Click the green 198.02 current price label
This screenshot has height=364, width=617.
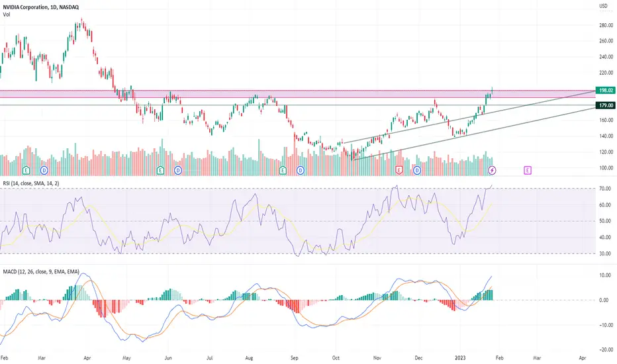click(x=606, y=91)
